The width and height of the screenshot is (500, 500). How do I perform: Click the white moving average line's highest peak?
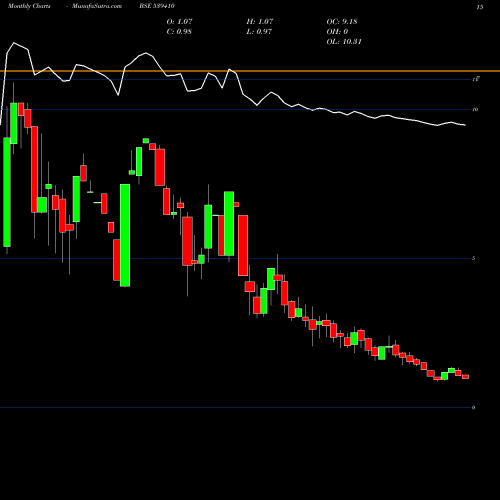14,43
